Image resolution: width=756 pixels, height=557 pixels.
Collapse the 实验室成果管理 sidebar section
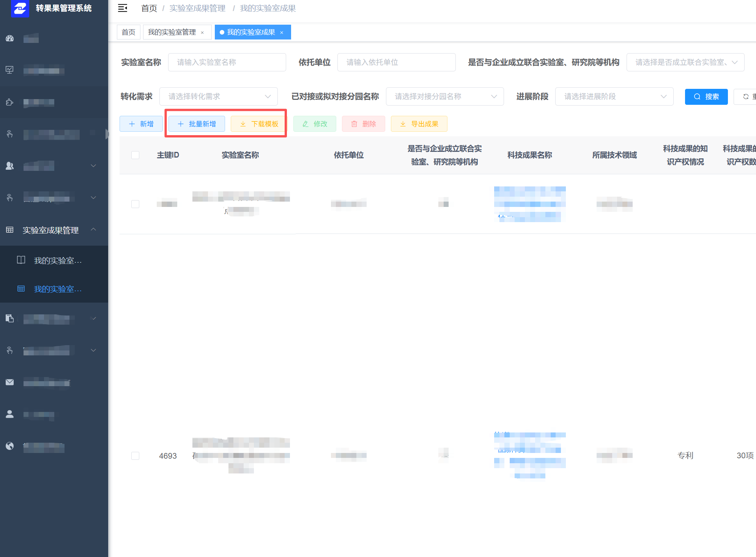pos(93,230)
